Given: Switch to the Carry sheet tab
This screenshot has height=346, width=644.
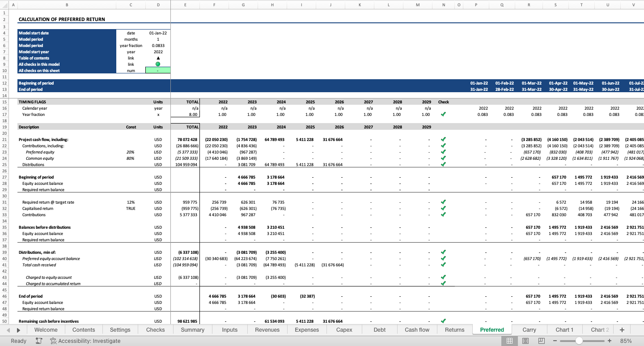Looking at the screenshot, I should 529,330.
